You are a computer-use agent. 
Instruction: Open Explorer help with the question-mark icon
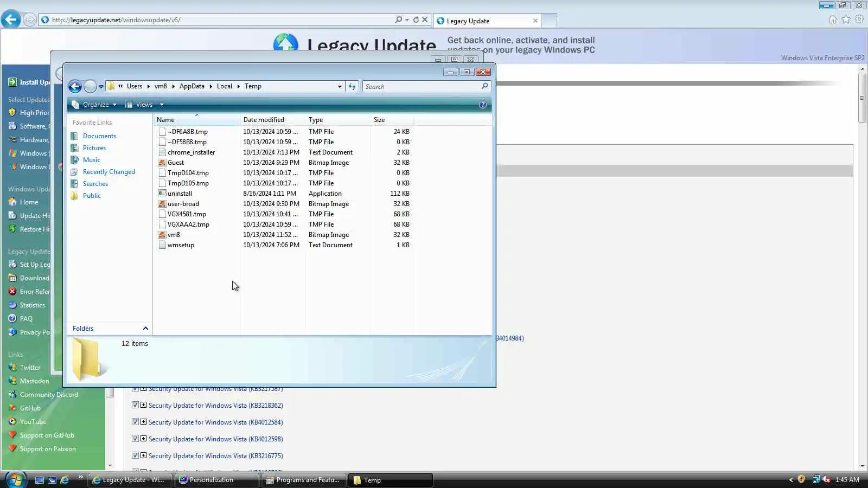(x=483, y=105)
